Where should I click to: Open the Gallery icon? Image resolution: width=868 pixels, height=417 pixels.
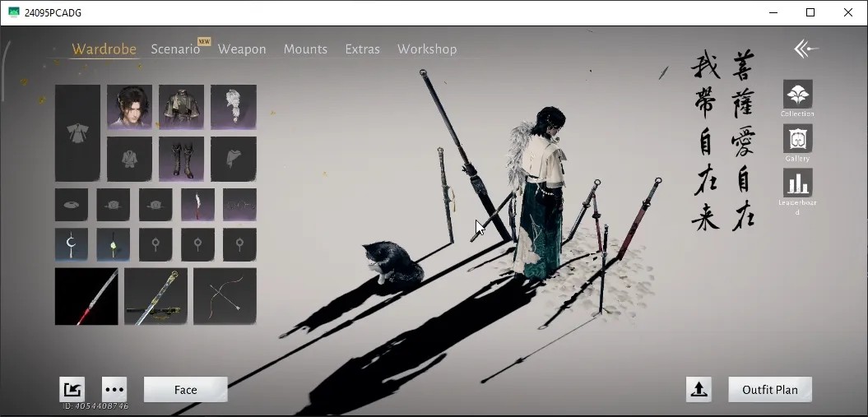tap(798, 139)
